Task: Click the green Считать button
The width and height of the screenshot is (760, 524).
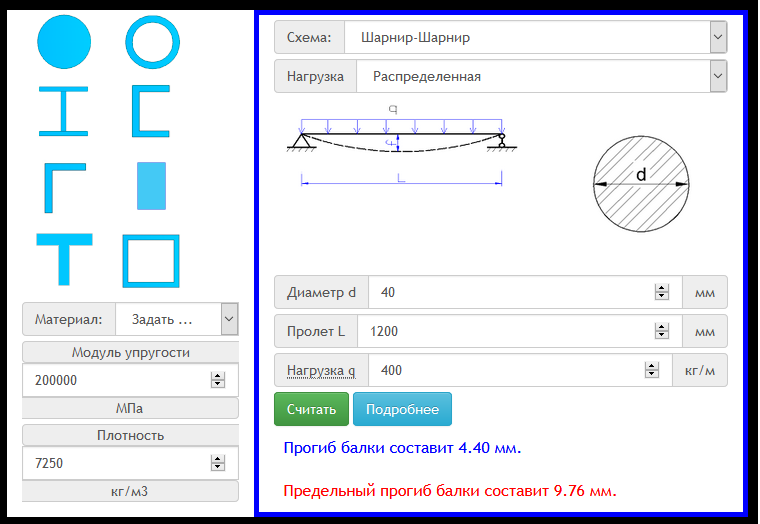Action: pyautogui.click(x=311, y=409)
